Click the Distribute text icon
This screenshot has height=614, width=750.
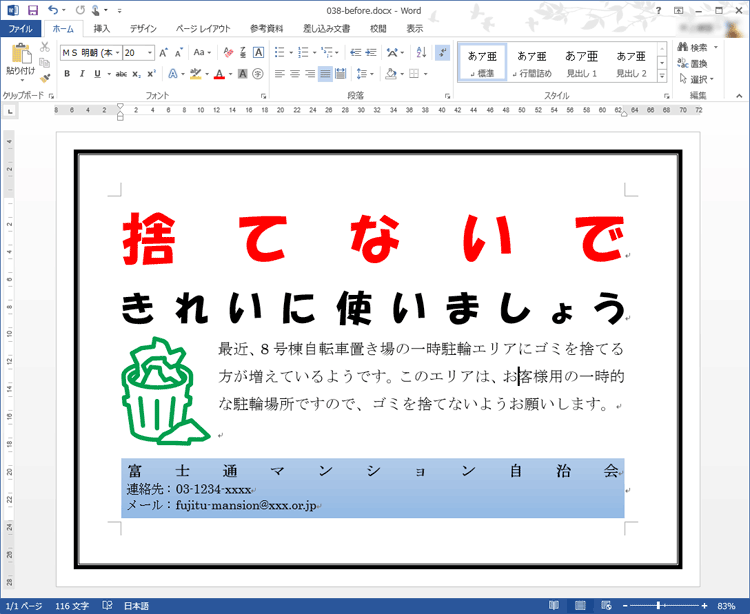coord(341,74)
